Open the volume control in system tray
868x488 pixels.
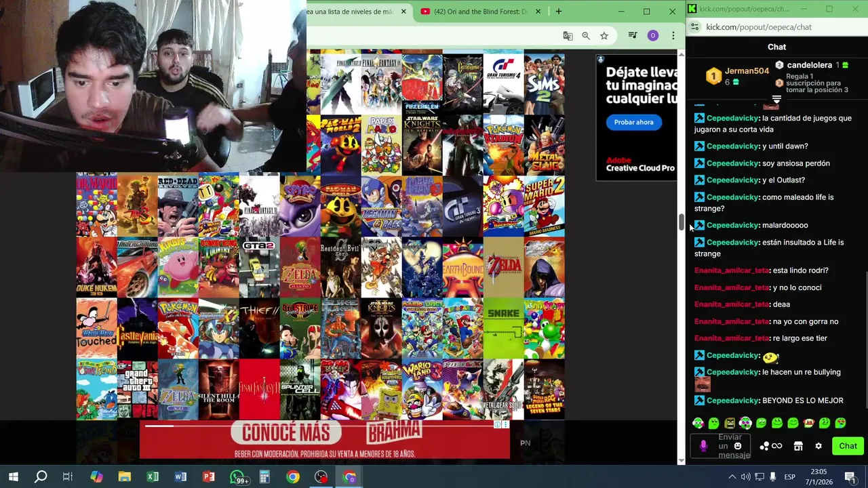click(745, 477)
